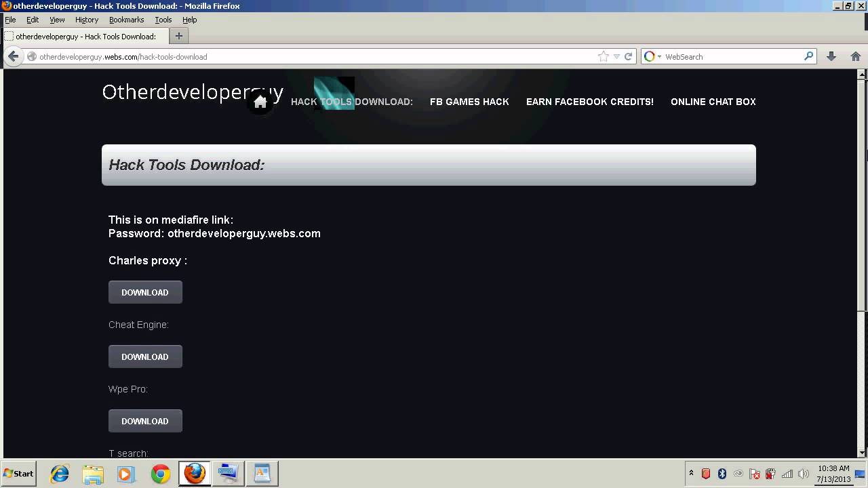Open the on-screen keyboard taskbar icon
The height and width of the screenshot is (488, 868).
pyautogui.click(x=228, y=473)
